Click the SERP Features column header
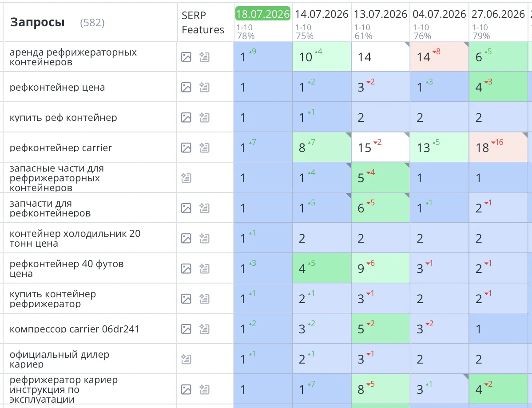This screenshot has height=408, width=532. (x=203, y=22)
